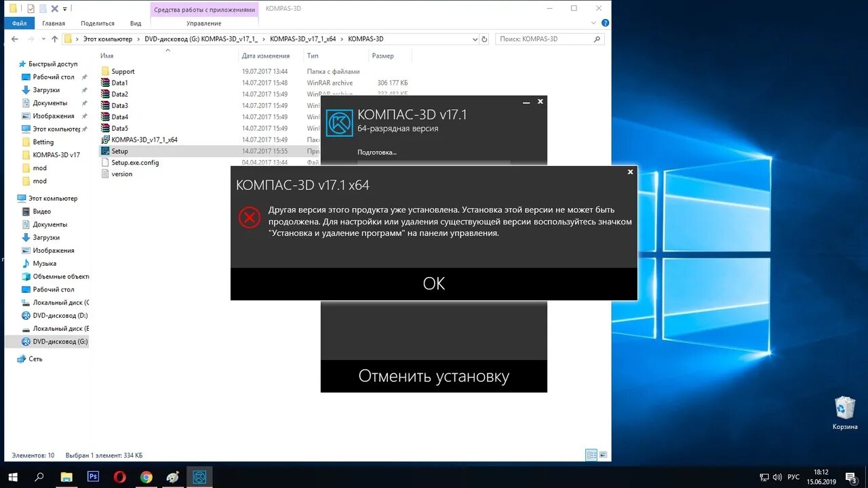The height and width of the screenshot is (488, 868).
Task: Open Быстрый доступ in navigation pane
Action: pos(53,64)
